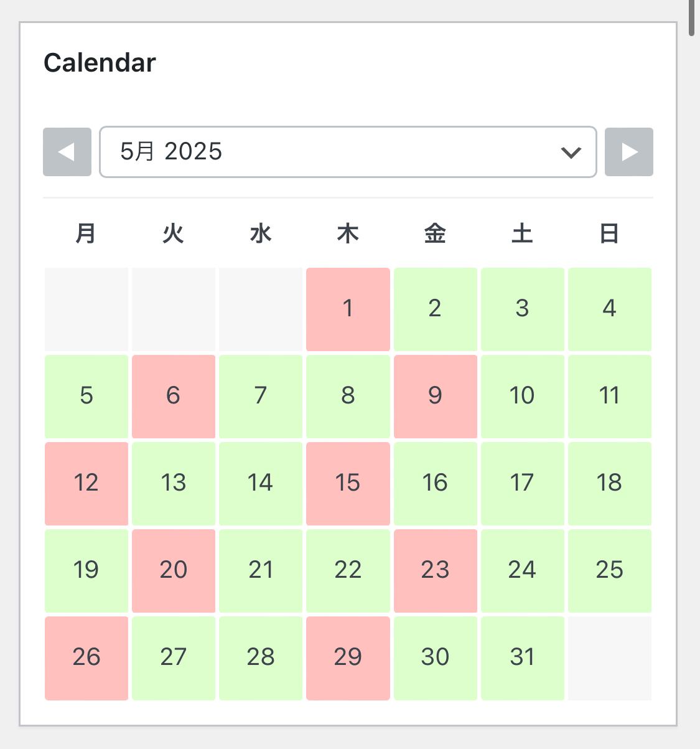Viewport: 700px width, 749px height.
Task: Select green date 2
Action: [x=436, y=309]
